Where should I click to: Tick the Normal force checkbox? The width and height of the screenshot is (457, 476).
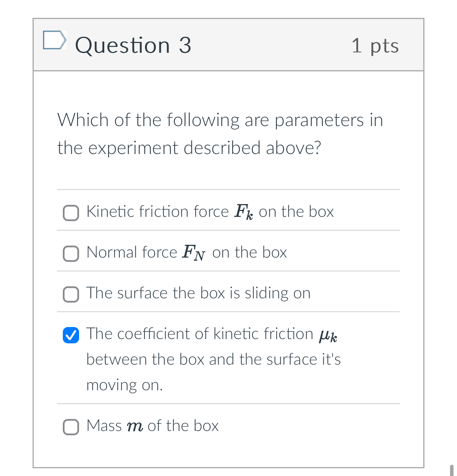71,254
